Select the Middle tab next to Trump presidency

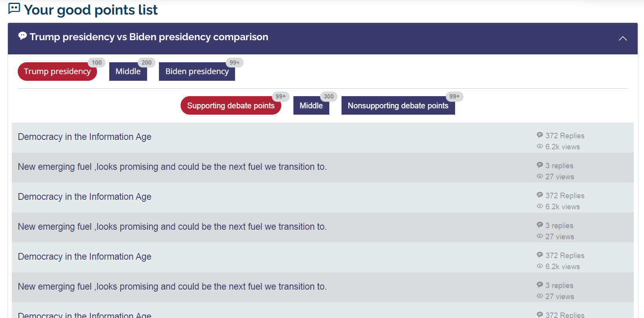click(128, 71)
